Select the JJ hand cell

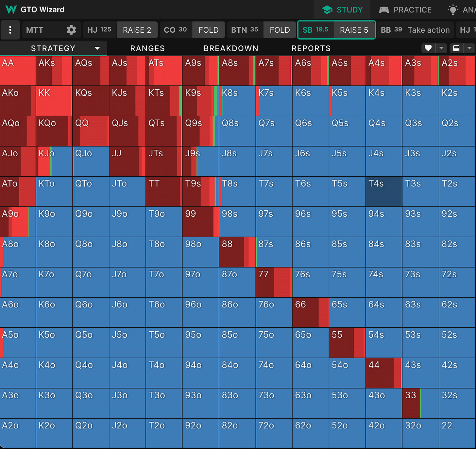127,161
